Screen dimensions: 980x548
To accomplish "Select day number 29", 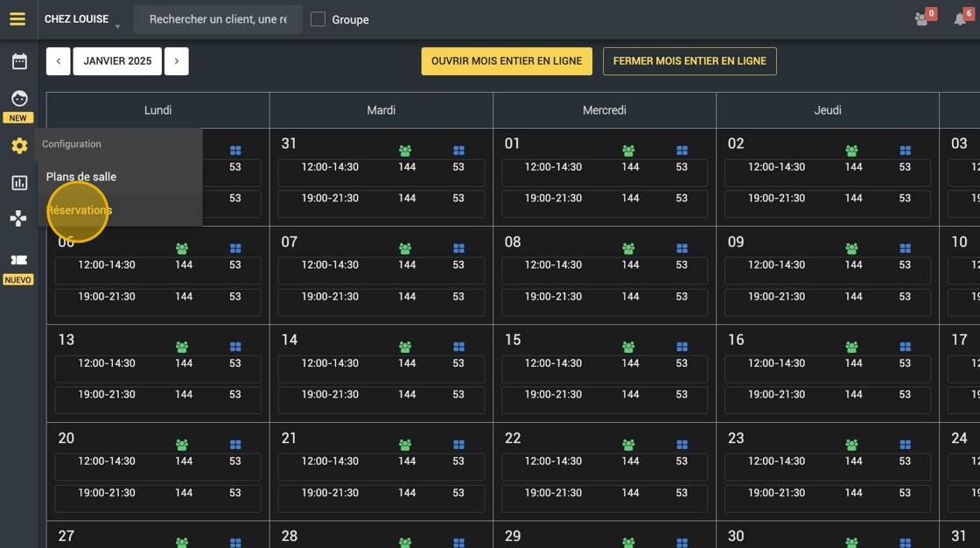I will 513,536.
